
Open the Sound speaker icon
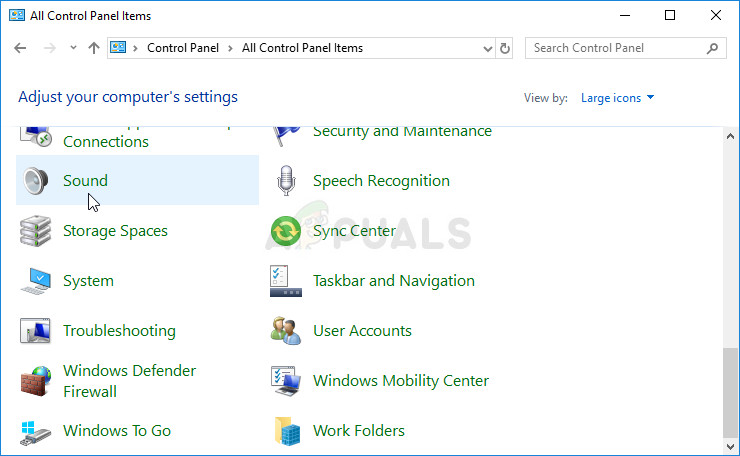(36, 181)
